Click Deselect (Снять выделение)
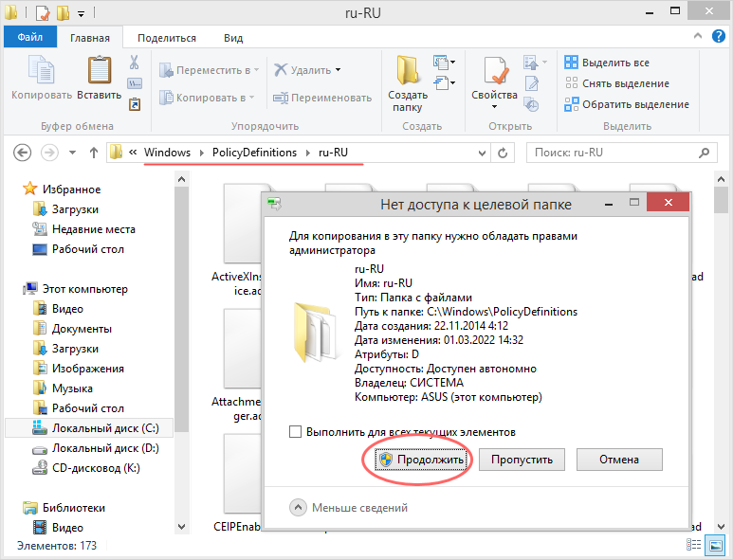This screenshot has height=560, width=733. (617, 83)
